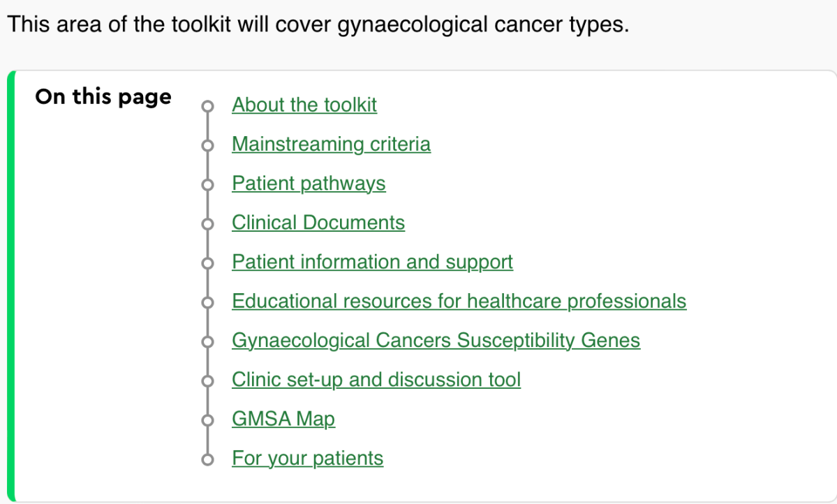Screen dimensions: 837x504
Task: Select the circle marker beside Patient pathways
Action: click(x=206, y=185)
